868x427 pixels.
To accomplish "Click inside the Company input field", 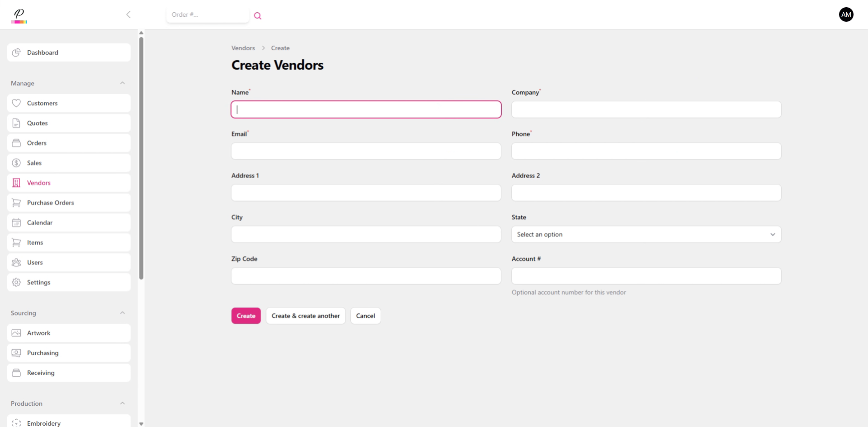I will pyautogui.click(x=646, y=109).
